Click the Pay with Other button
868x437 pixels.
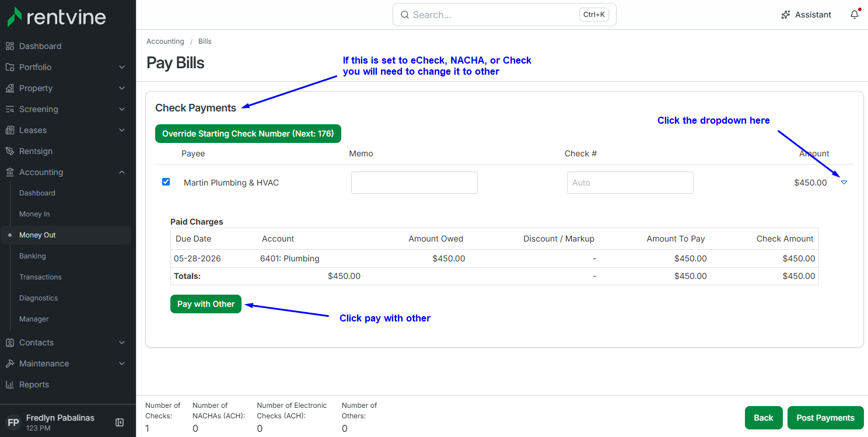(x=206, y=304)
